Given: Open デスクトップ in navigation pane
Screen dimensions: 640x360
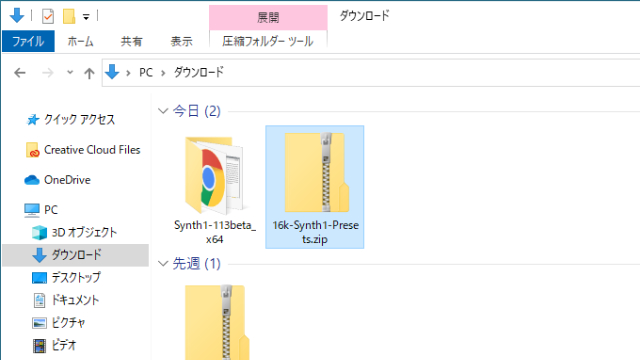Looking at the screenshot, I should coord(76,278).
